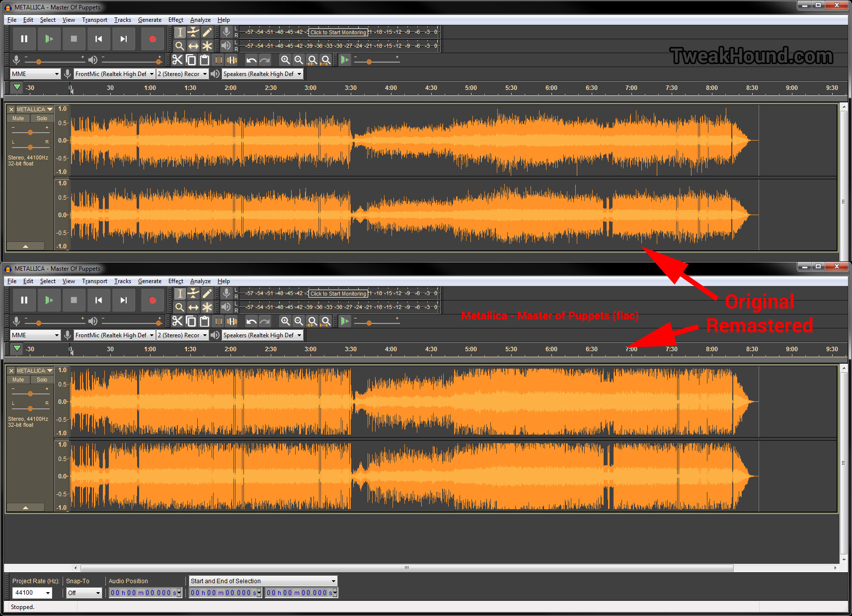Close METALLICA track in top window
Image resolution: width=852 pixels, height=616 pixels.
[x=11, y=109]
